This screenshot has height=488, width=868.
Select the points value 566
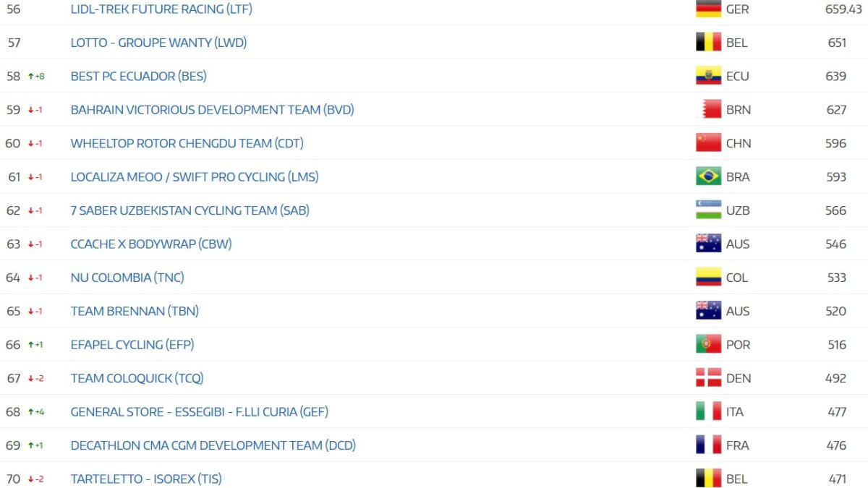[x=836, y=210]
